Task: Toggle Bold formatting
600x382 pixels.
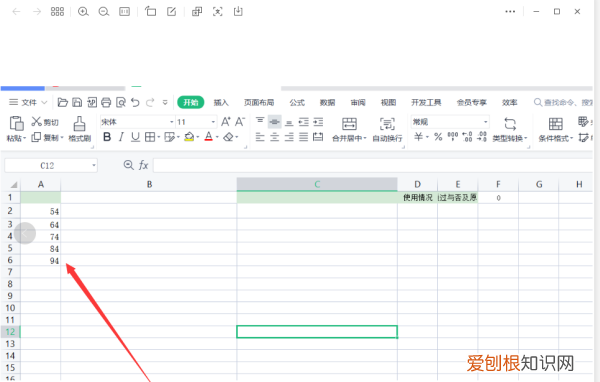Action: pos(107,137)
